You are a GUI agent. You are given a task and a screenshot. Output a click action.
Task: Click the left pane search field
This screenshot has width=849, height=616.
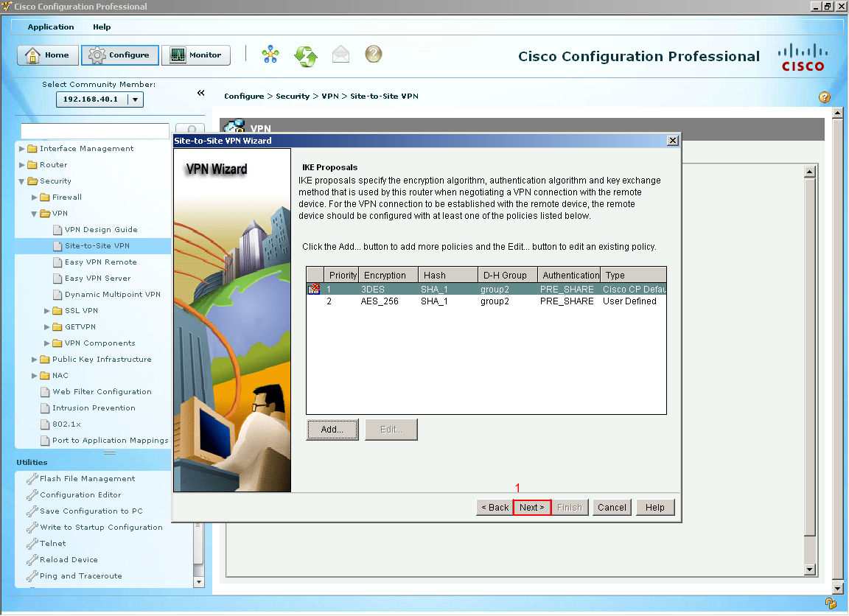(95, 130)
